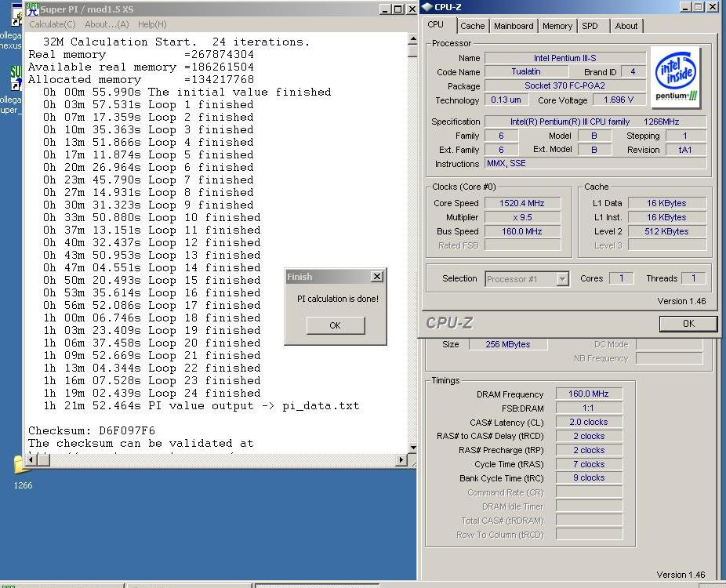
Task: Minimize the Super PI window
Action: [385, 9]
